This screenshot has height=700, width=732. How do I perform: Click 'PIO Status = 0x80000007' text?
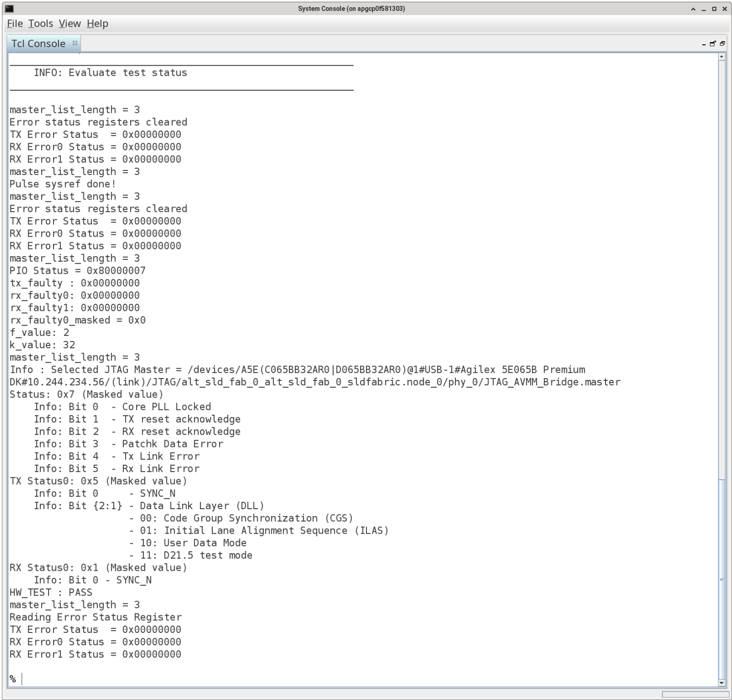[78, 271]
